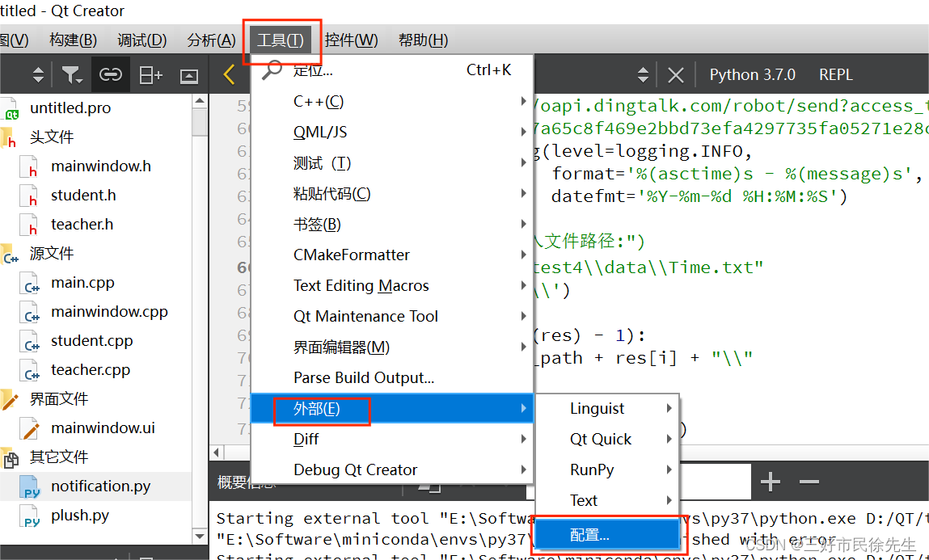This screenshot has width=929, height=560.
Task: Open plush.py in the project tree
Action: (x=80, y=516)
